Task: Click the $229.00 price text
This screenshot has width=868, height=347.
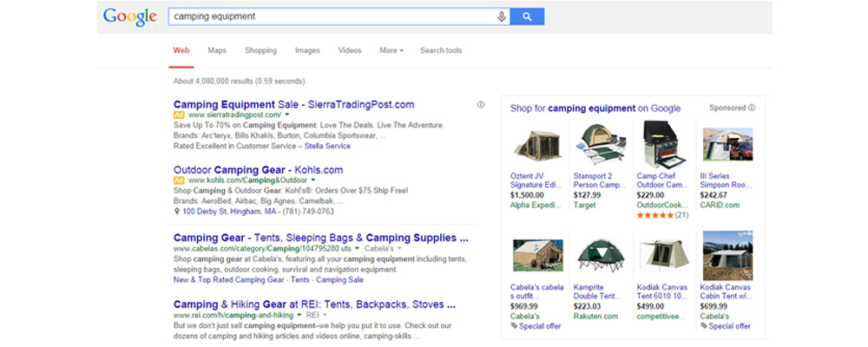Action: coord(650,195)
